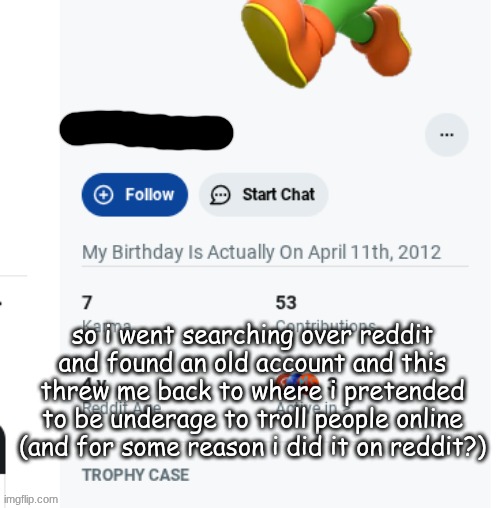Open the three-dot more options menu
Screen dimensions: 500x508
(x=447, y=135)
